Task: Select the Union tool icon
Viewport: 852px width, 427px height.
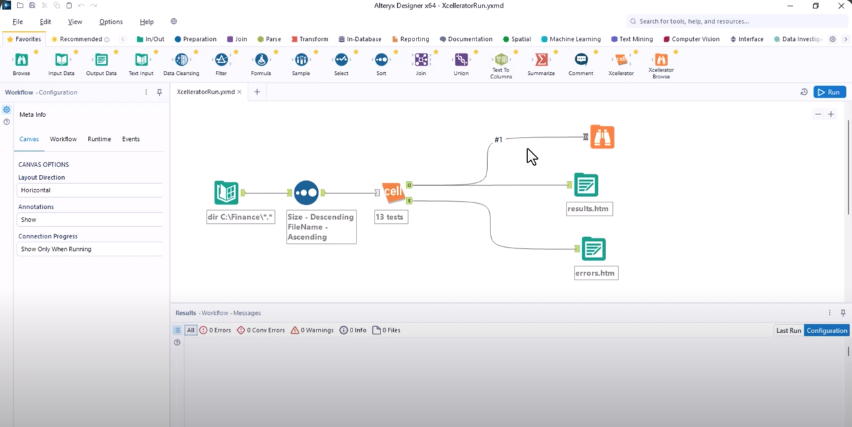Action: pos(461,60)
